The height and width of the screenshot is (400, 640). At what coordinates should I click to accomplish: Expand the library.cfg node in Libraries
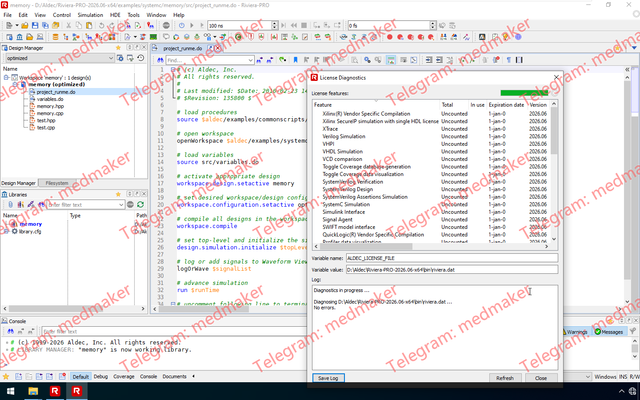coord(6,231)
